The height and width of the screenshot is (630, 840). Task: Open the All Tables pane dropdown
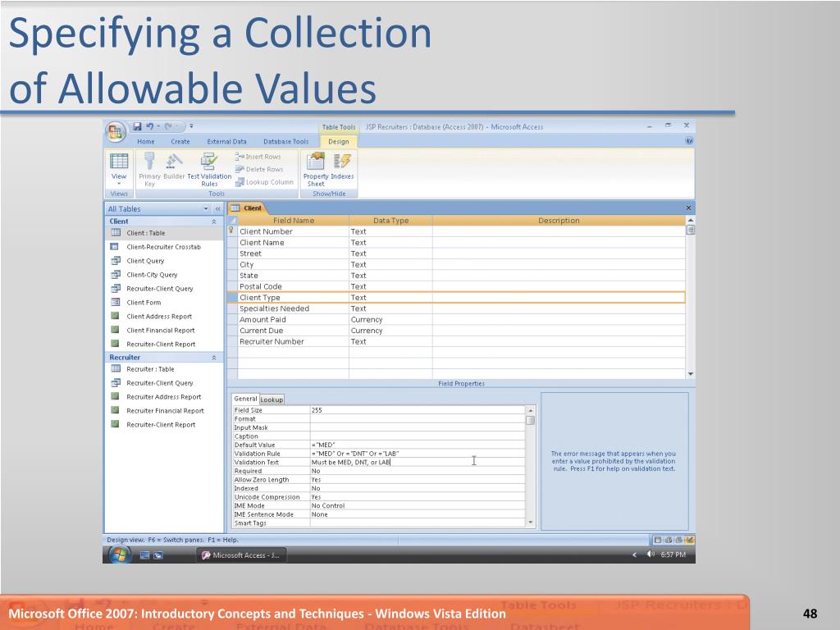206,209
